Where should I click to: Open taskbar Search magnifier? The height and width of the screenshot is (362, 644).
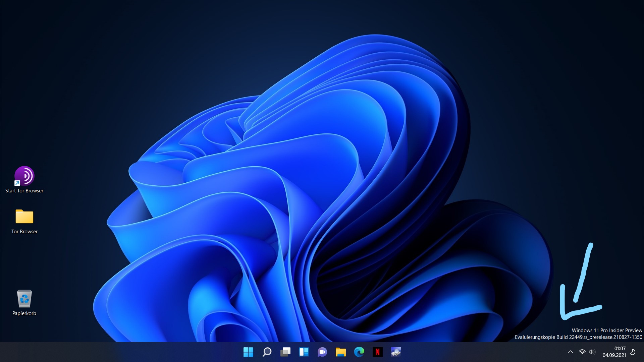(x=267, y=352)
